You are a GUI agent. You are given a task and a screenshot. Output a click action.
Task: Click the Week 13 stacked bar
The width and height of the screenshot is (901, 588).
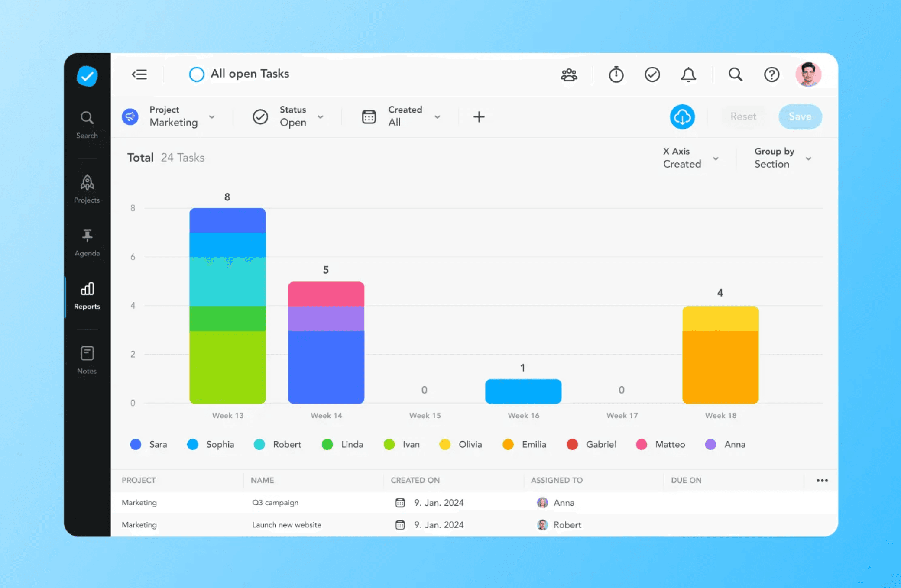[x=227, y=306]
